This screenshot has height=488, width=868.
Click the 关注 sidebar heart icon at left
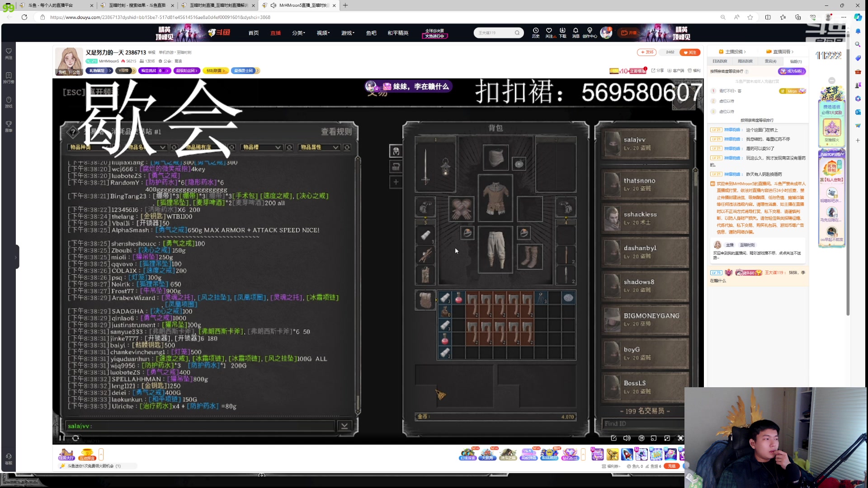tap(9, 53)
